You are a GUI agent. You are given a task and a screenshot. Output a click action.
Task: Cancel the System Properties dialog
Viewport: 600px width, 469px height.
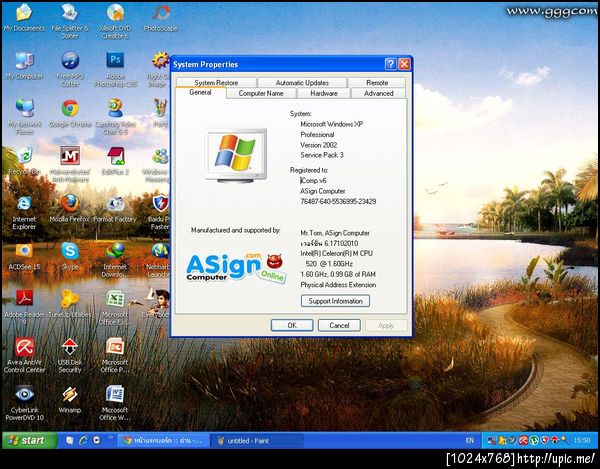click(x=339, y=326)
